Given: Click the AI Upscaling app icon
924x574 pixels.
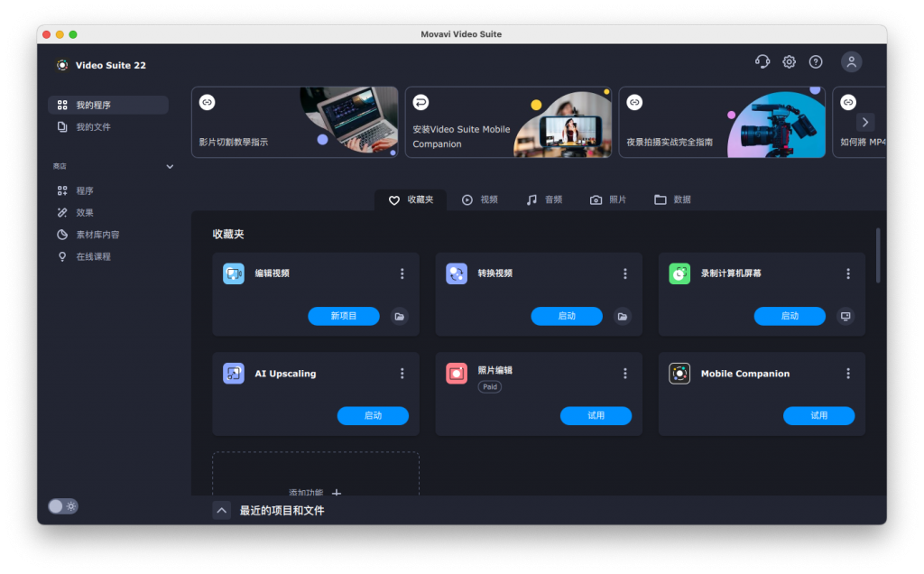Looking at the screenshot, I should [234, 374].
